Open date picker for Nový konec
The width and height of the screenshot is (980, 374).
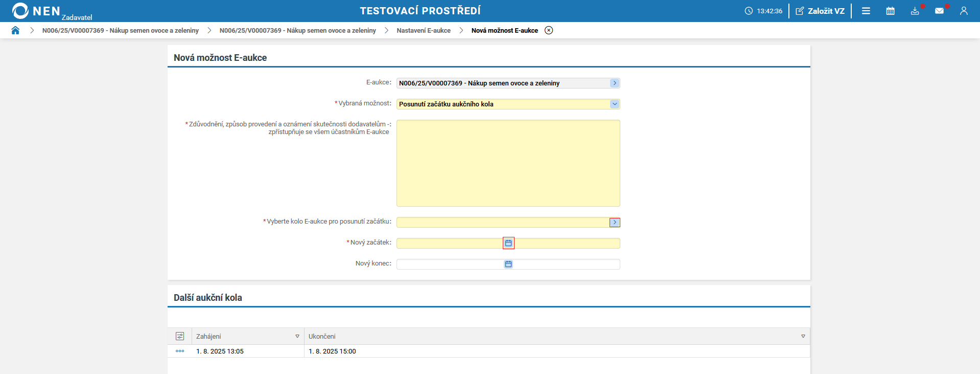pyautogui.click(x=508, y=264)
